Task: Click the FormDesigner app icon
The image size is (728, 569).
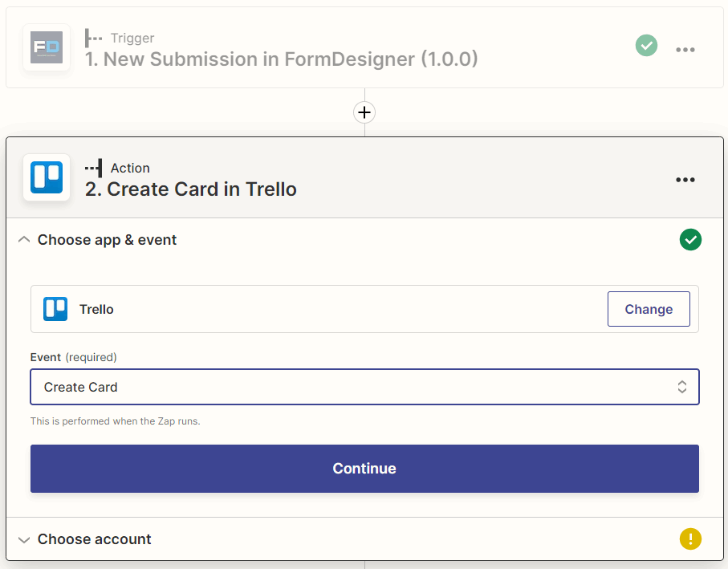Action: tap(46, 48)
